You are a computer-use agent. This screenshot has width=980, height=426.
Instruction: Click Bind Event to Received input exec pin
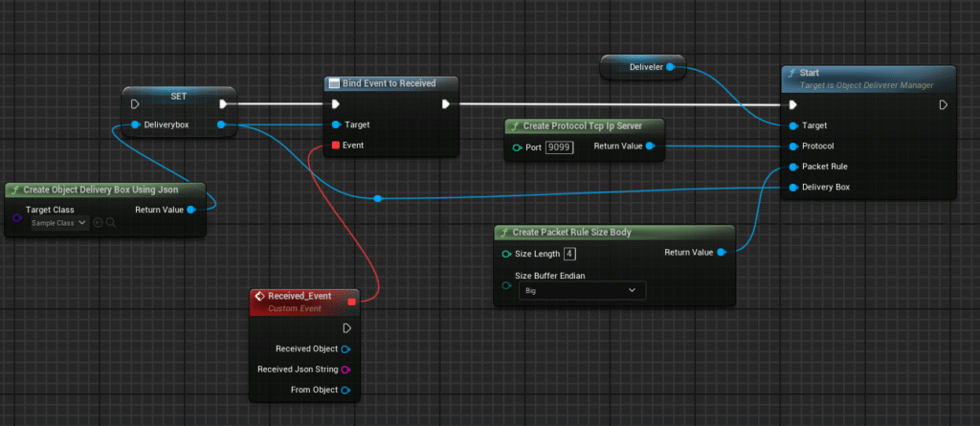[x=336, y=103]
